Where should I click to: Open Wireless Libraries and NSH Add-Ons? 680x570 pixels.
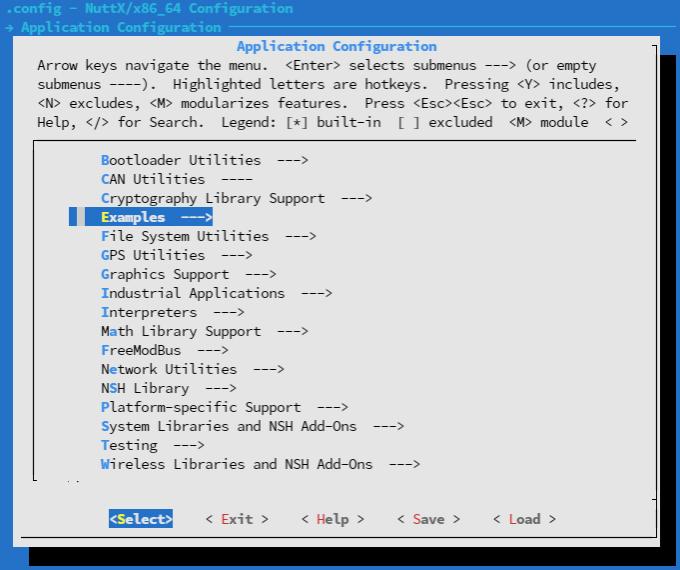260,465
